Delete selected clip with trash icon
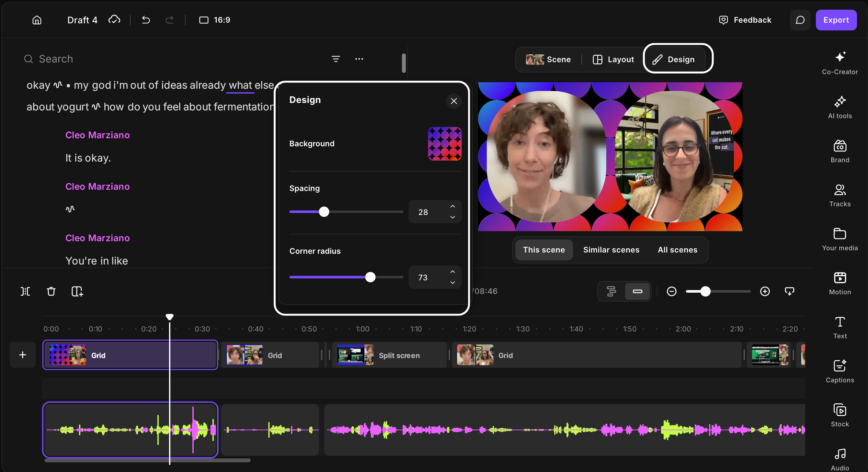The height and width of the screenshot is (472, 868). [x=51, y=291]
